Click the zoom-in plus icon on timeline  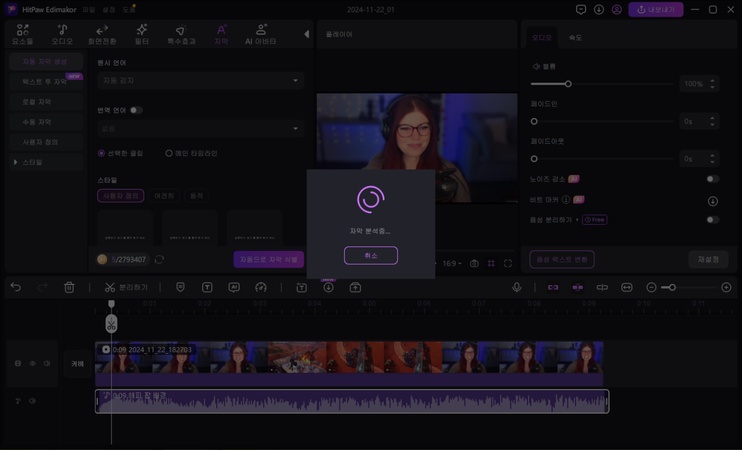coord(726,288)
